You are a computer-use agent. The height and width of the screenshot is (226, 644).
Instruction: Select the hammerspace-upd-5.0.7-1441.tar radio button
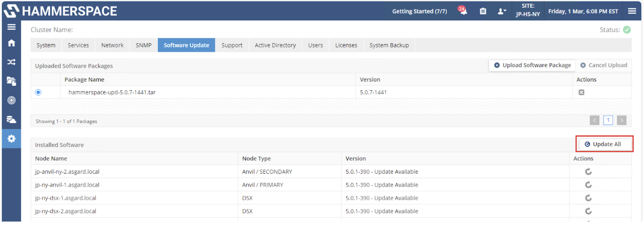(x=38, y=92)
